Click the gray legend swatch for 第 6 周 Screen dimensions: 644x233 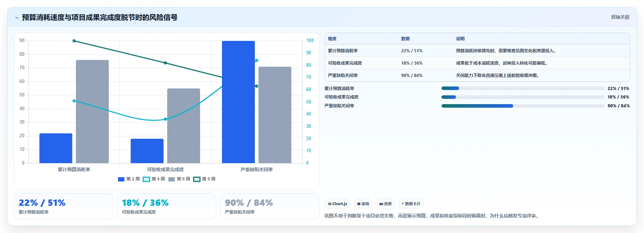[172, 179]
